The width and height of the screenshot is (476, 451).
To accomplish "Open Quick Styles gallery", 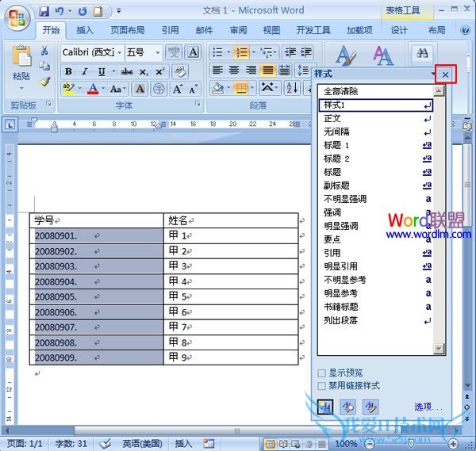I will coord(345,55).
